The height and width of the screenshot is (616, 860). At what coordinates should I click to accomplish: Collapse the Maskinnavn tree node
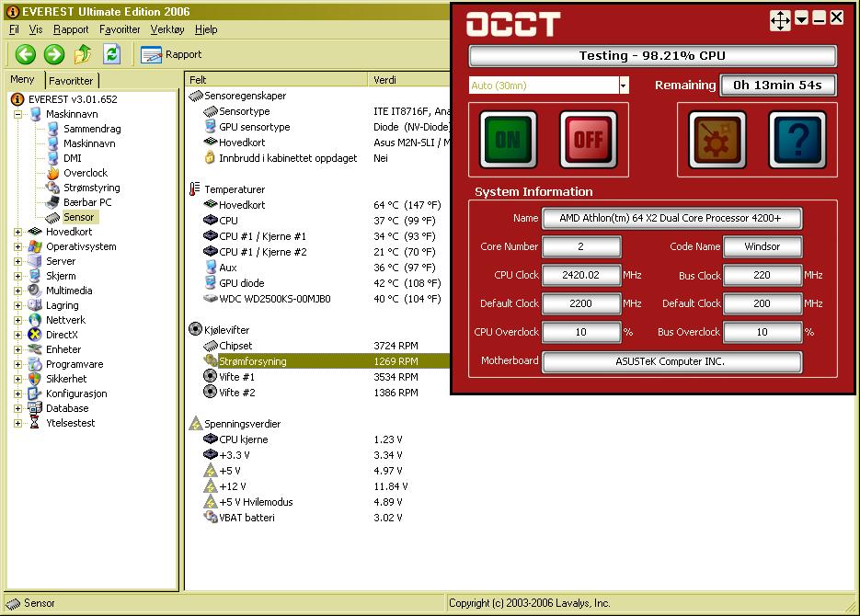(x=18, y=115)
